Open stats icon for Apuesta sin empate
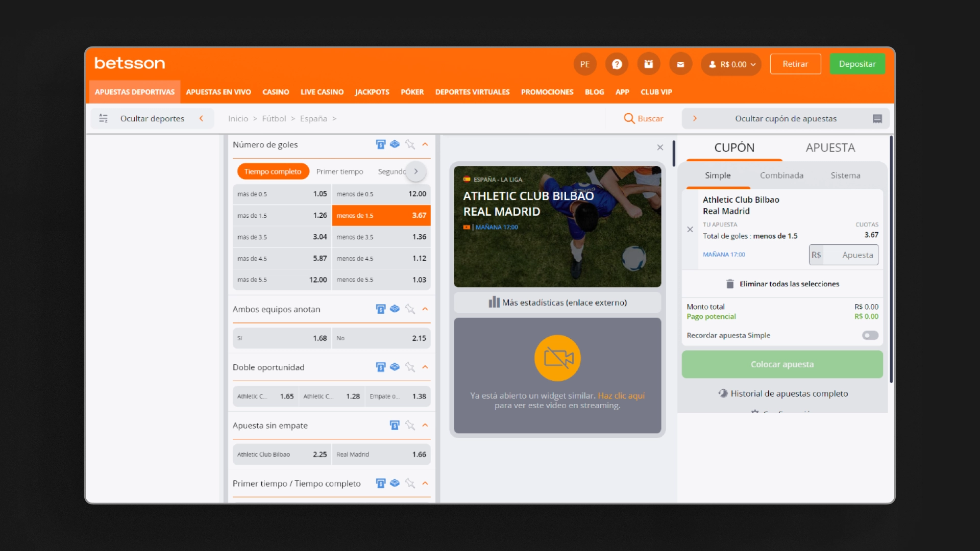Screen dimensions: 980x551 point(395,425)
